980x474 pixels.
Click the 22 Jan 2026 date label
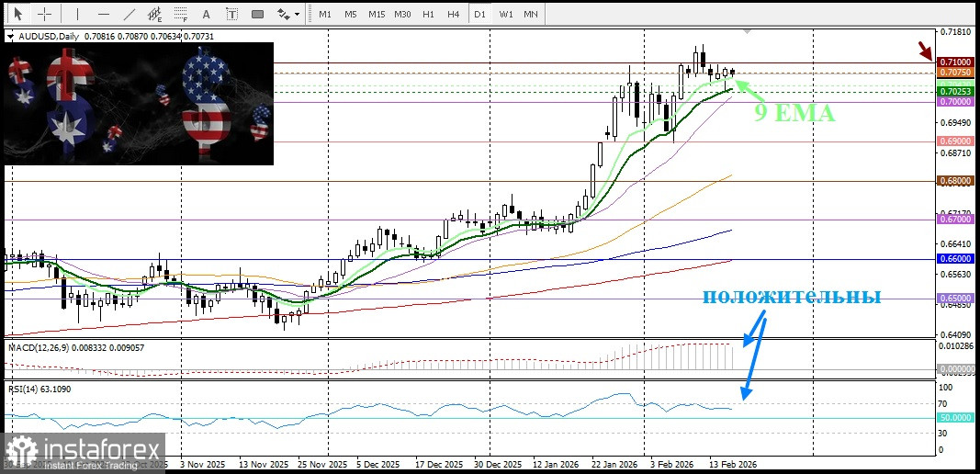click(x=615, y=465)
